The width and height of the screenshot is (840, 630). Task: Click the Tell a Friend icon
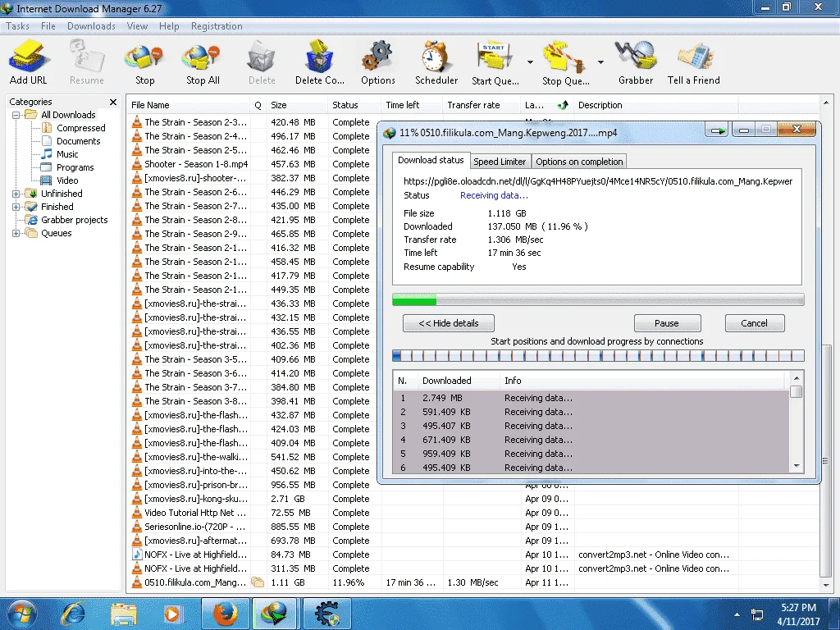pos(693,62)
